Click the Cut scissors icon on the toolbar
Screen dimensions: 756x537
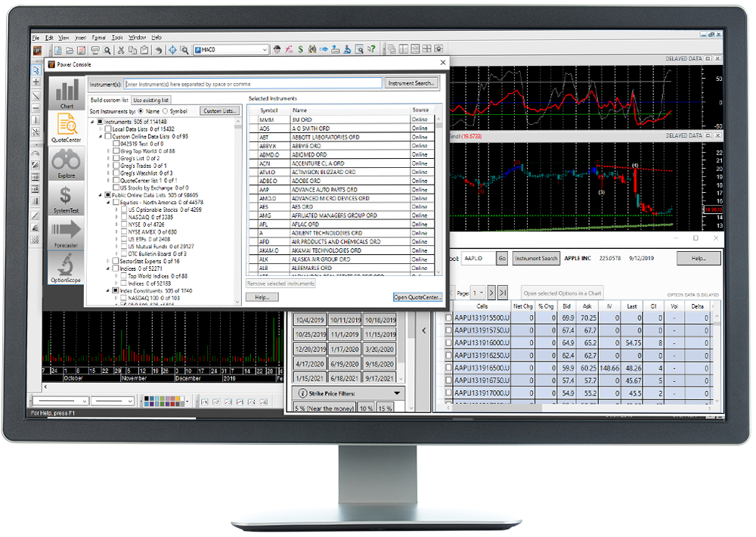[121, 49]
